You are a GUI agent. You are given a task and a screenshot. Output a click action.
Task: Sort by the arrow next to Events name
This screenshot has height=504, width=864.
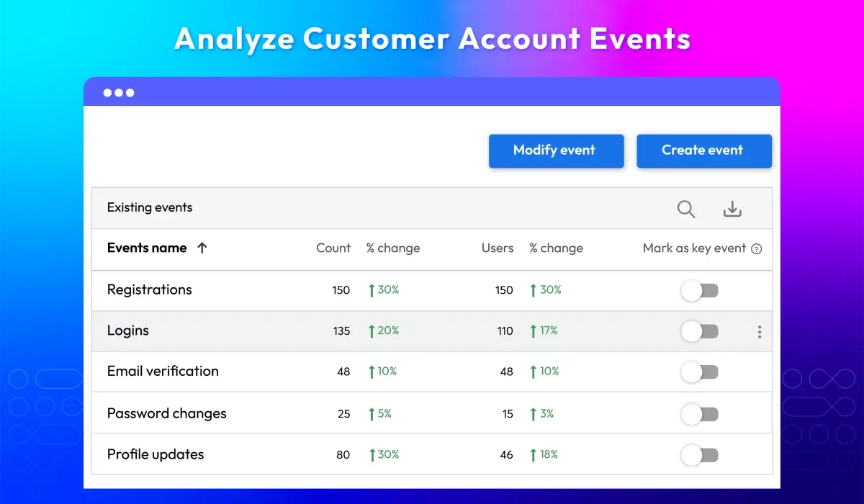click(202, 248)
